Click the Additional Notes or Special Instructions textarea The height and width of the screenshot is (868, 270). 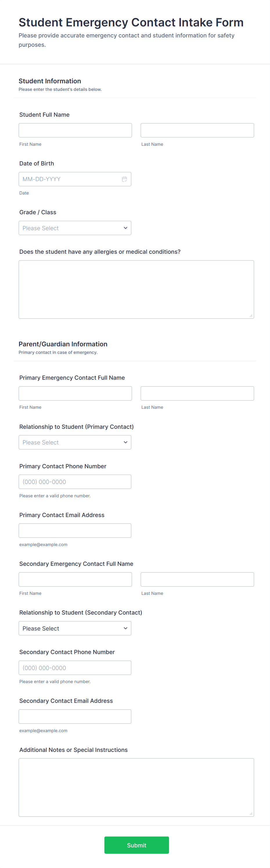click(136, 787)
